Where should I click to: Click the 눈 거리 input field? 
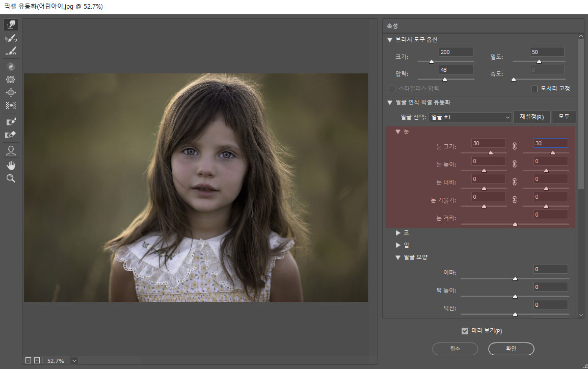[550, 215]
